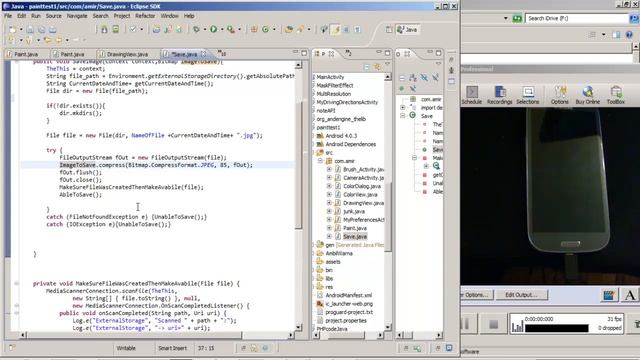Click the Debug bug icon in toolbar
The height and width of the screenshot is (360, 640).
[196, 29]
